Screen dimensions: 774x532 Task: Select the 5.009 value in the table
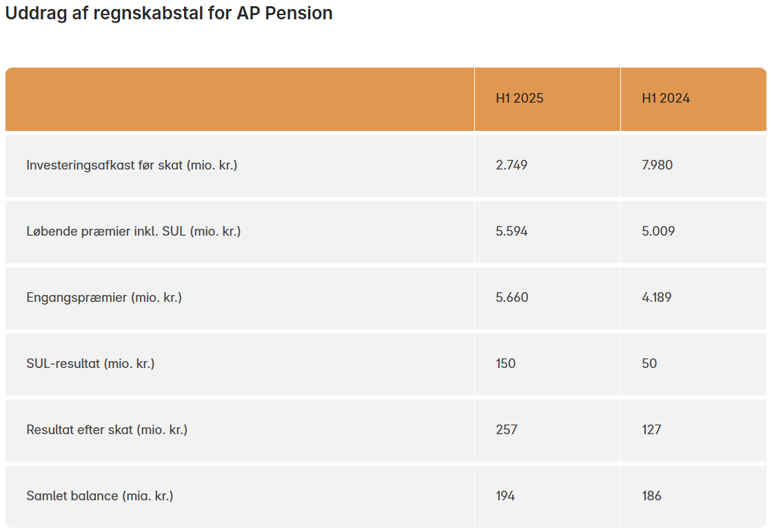point(658,232)
